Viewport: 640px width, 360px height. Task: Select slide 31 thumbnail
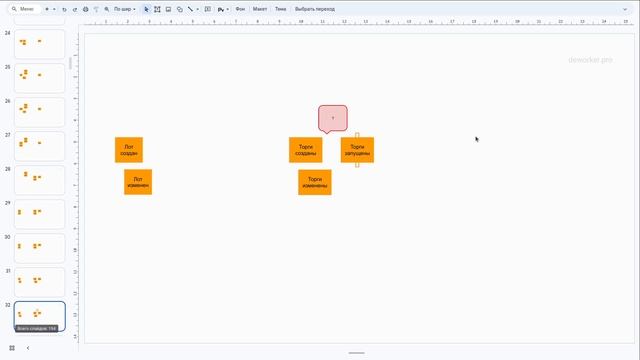(x=40, y=282)
